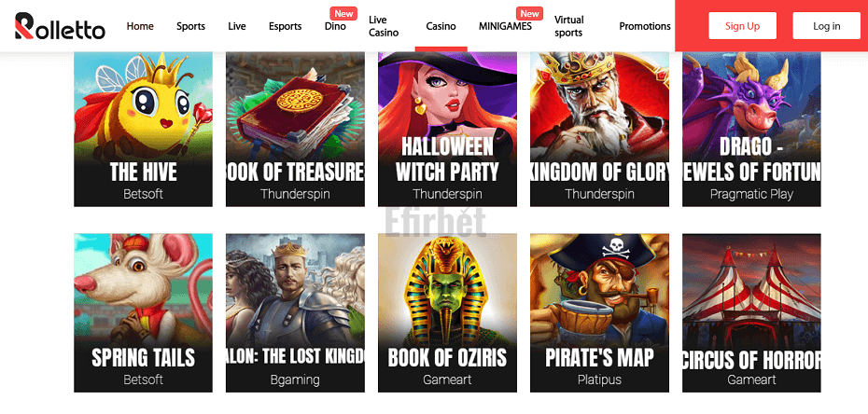Open the Sports section
The image size is (868, 414).
(191, 26)
